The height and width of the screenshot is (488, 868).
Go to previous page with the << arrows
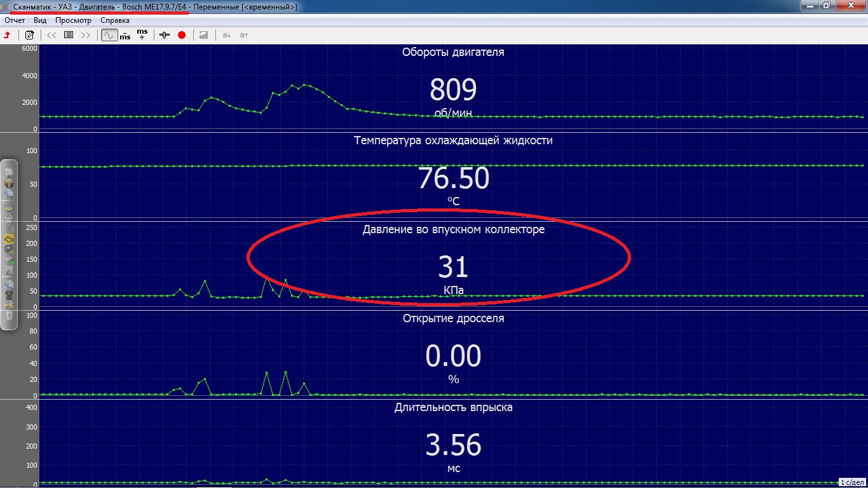point(52,35)
